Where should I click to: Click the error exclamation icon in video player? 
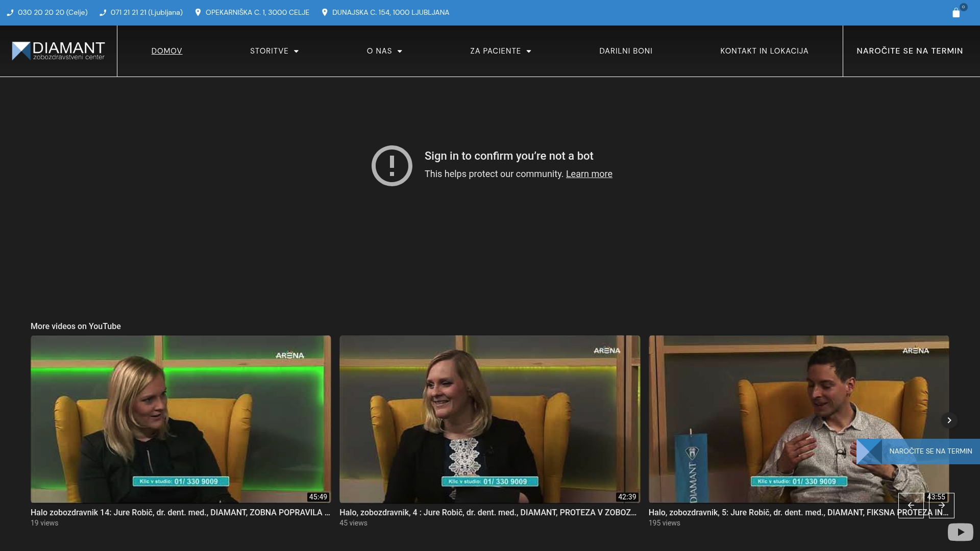tap(391, 166)
